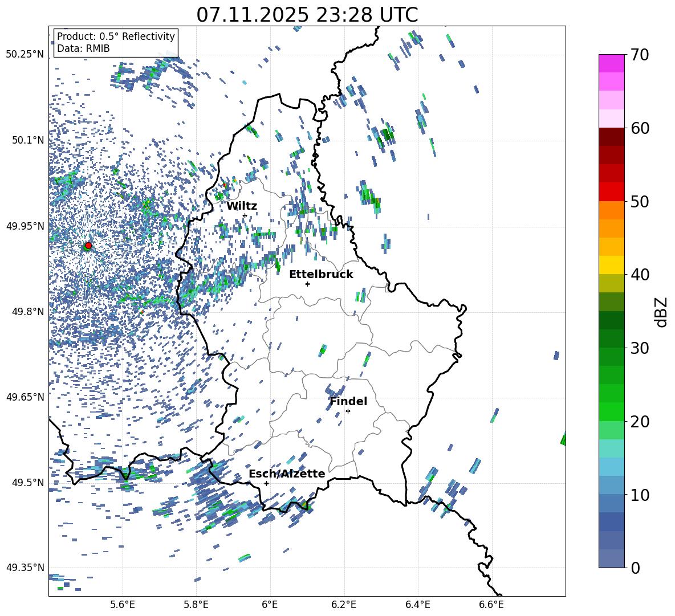675x616 pixels.
Task: Click the Esch/Alzette station label
Action: tap(287, 474)
